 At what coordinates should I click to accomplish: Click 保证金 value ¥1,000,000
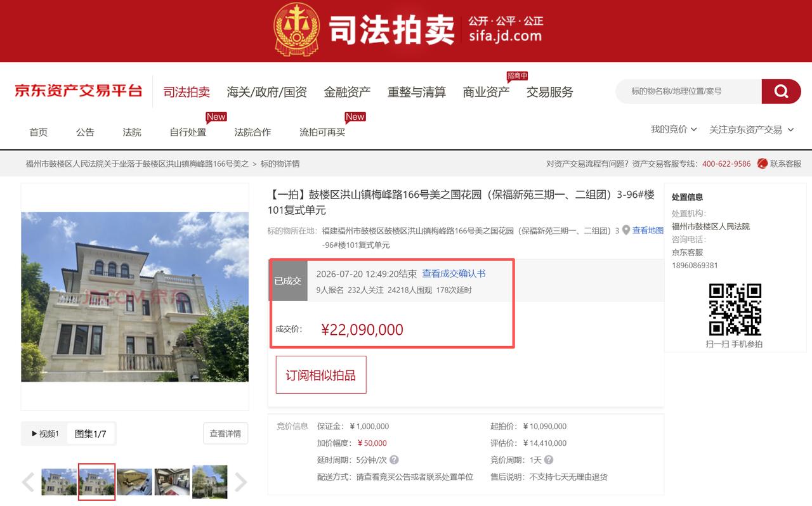tap(369, 426)
